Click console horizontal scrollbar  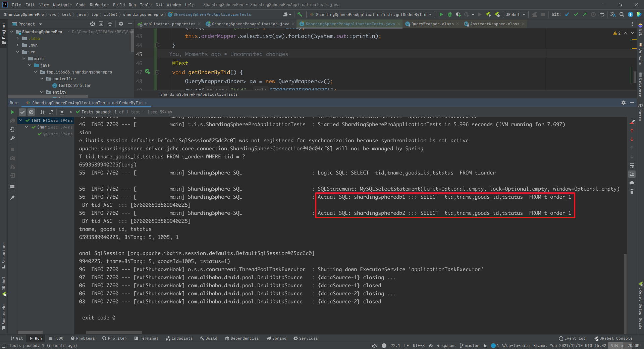pos(114,333)
